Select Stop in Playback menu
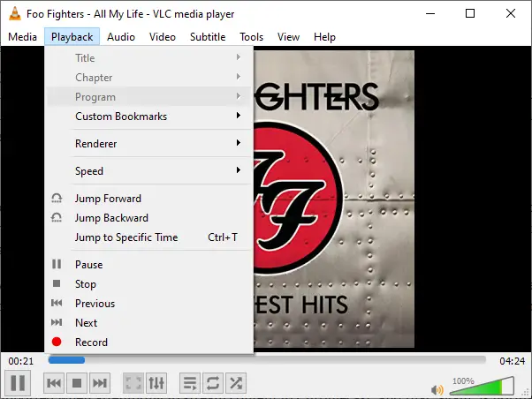532x399 pixels. pyautogui.click(x=148, y=283)
